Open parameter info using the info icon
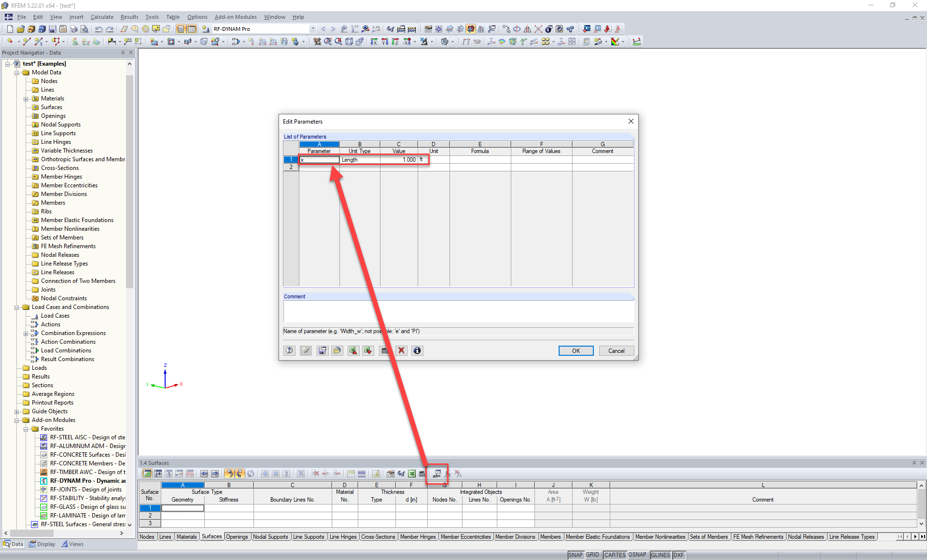 [417, 350]
